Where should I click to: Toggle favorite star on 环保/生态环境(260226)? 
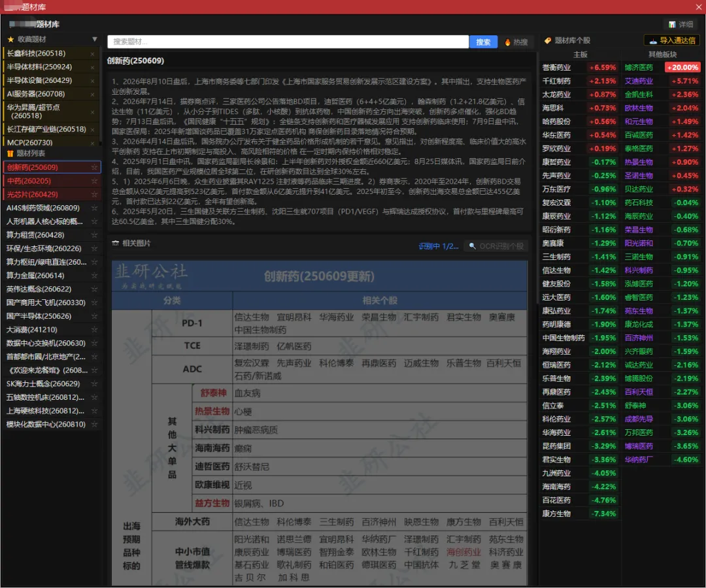[94, 248]
